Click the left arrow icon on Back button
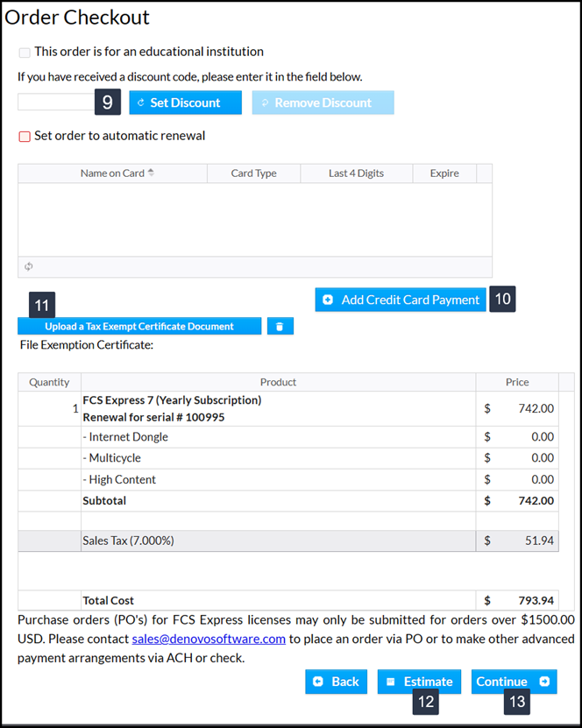 [x=317, y=682]
